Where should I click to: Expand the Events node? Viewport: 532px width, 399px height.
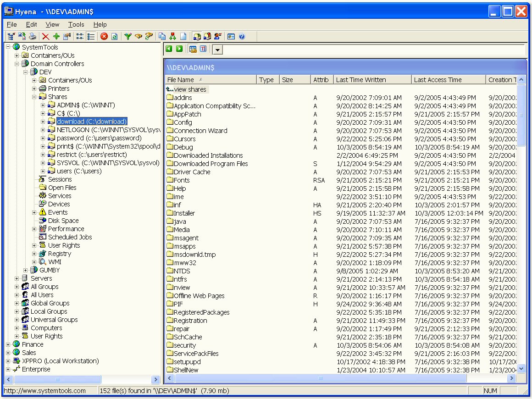[x=34, y=212]
